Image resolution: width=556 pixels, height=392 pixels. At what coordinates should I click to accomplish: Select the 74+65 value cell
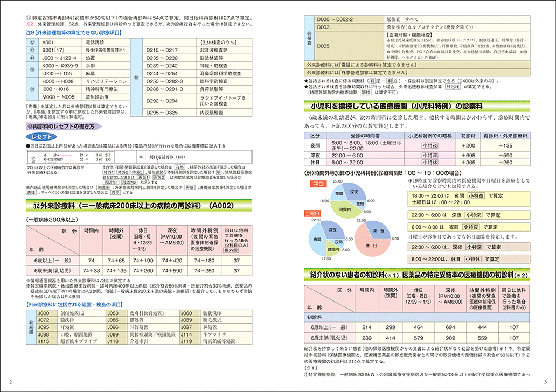click(116, 261)
